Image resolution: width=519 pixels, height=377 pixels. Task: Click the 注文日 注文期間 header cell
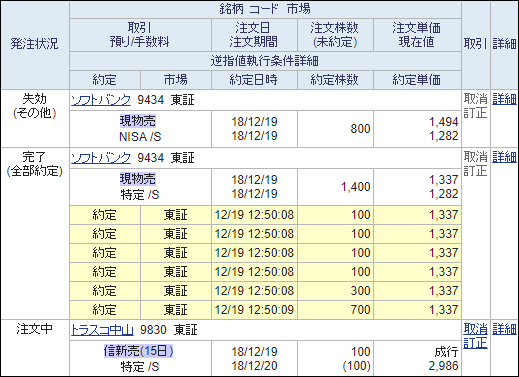point(254,35)
